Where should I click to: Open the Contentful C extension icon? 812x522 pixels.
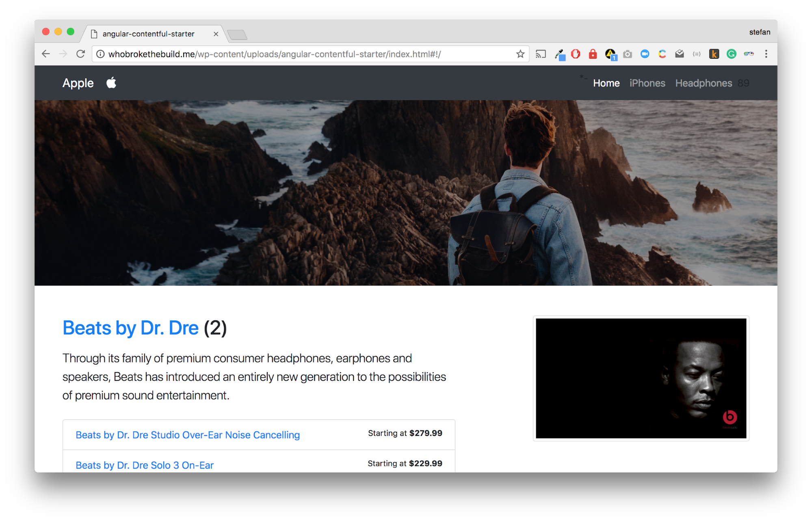tap(662, 54)
